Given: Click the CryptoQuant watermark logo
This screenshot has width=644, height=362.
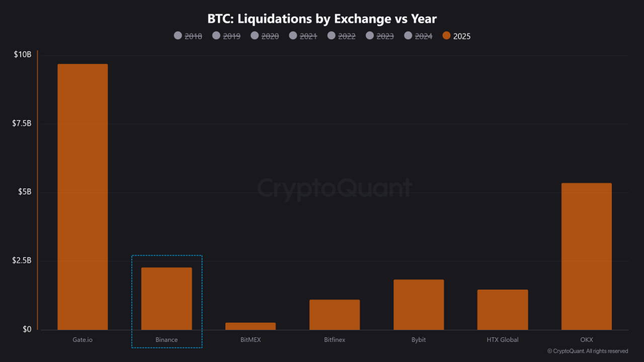Looking at the screenshot, I should (x=334, y=189).
